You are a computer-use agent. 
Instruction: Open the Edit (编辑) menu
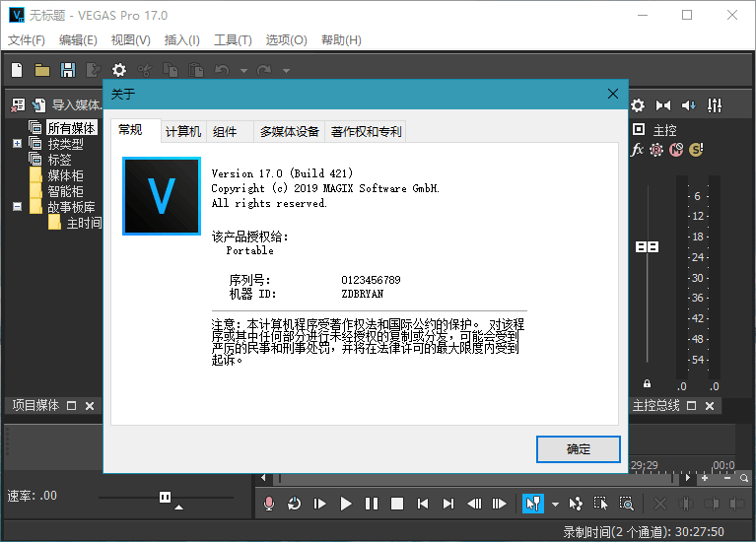(x=78, y=40)
